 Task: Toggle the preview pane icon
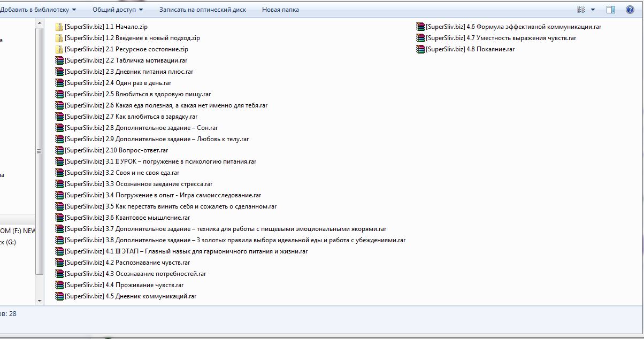click(x=611, y=10)
